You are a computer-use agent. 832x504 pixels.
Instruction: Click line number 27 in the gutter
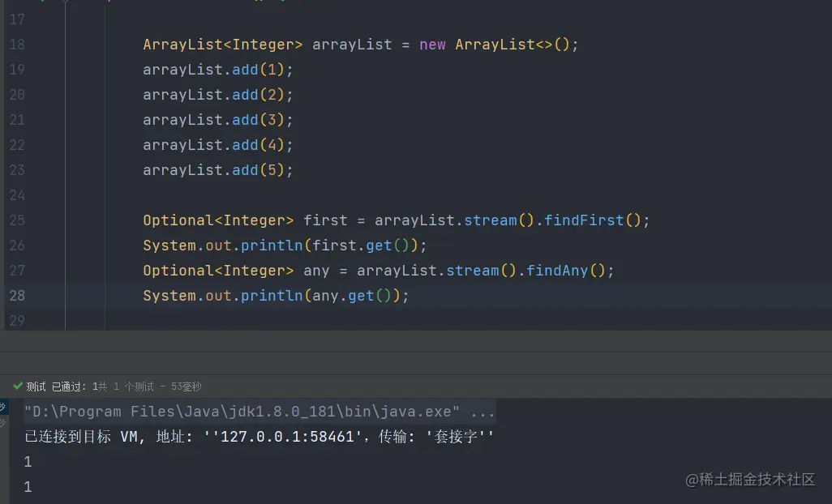point(17,271)
